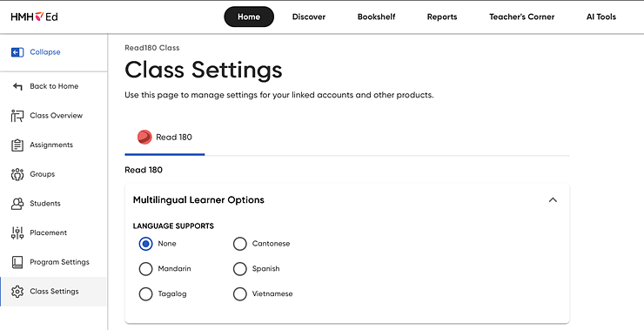Go to Teacher's Corner
The width and height of the screenshot is (644, 330).
click(521, 17)
